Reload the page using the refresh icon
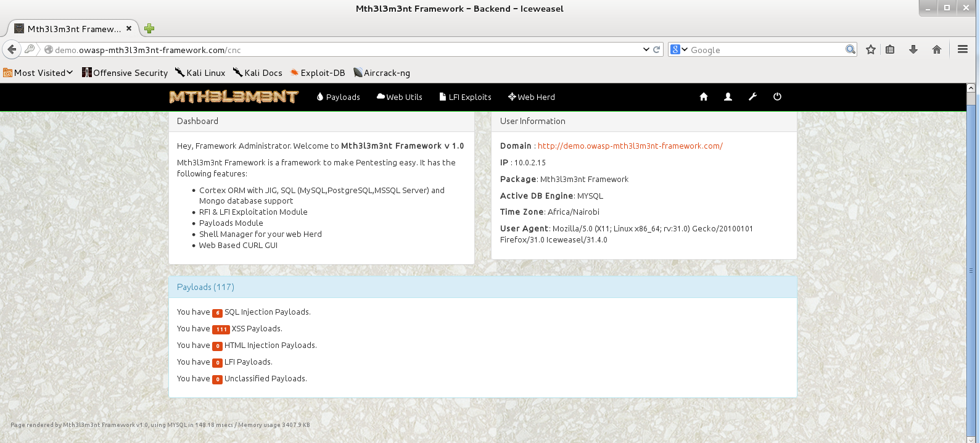Screen dimensions: 980x443 tap(657, 50)
